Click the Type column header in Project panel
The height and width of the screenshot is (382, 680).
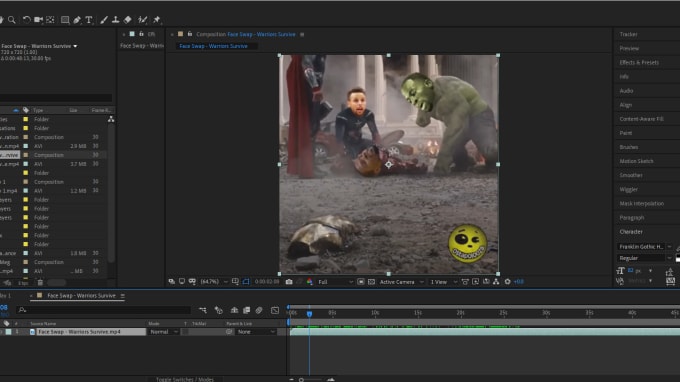[x=38, y=110]
